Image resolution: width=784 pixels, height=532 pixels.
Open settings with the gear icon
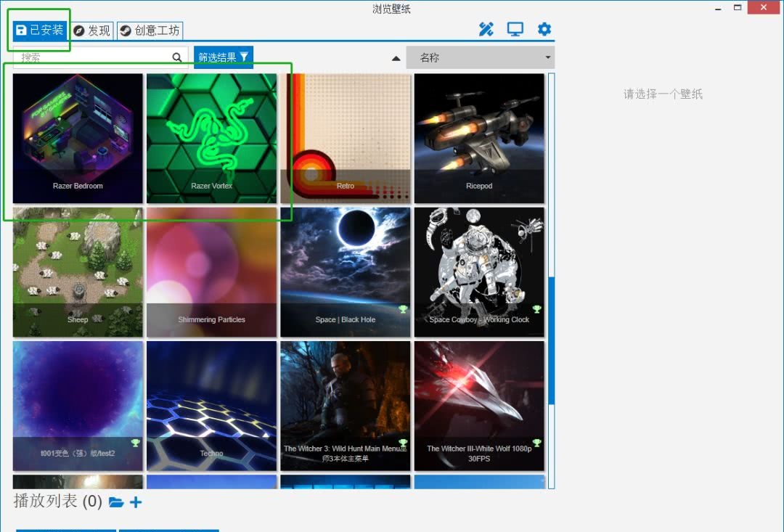coord(544,29)
